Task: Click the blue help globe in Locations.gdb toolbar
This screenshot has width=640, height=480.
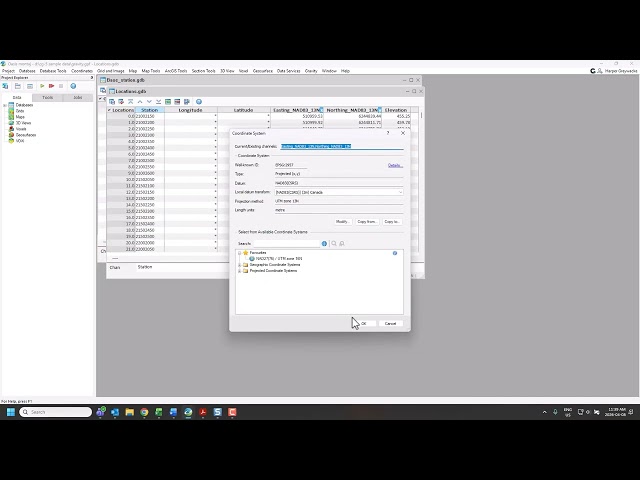Action: click(x=199, y=102)
